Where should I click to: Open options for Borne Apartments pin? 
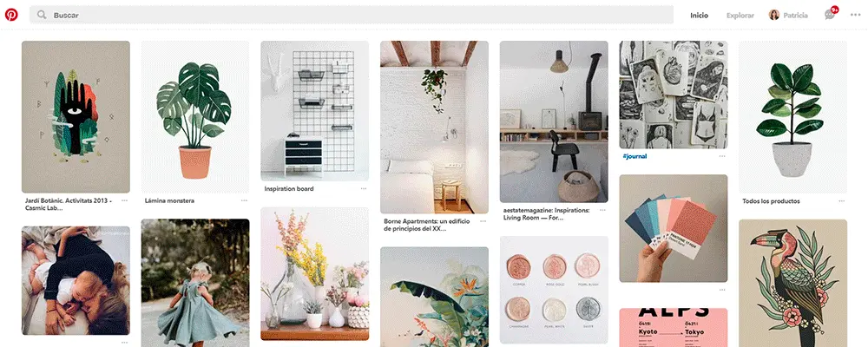pyautogui.click(x=483, y=221)
